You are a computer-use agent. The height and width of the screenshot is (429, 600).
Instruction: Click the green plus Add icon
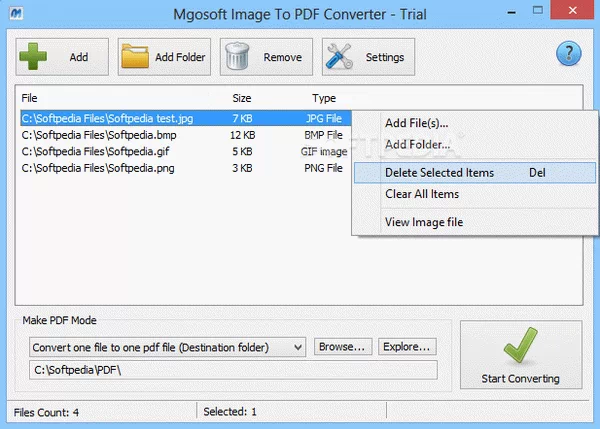pyautogui.click(x=33, y=57)
